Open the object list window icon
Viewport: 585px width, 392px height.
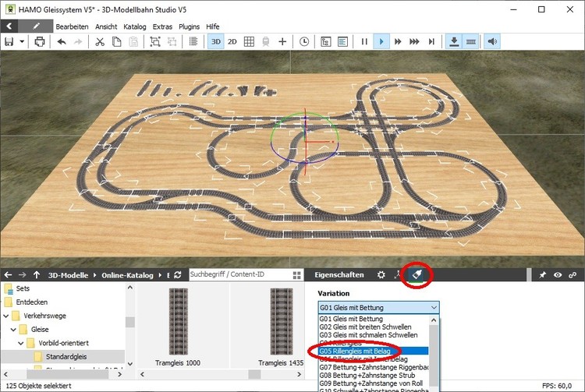342,42
